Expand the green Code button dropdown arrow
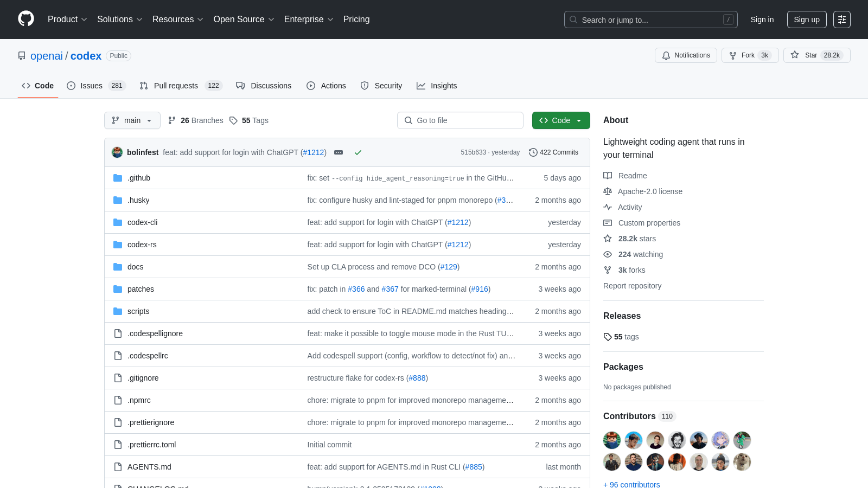Image resolution: width=868 pixels, height=488 pixels. 579,120
